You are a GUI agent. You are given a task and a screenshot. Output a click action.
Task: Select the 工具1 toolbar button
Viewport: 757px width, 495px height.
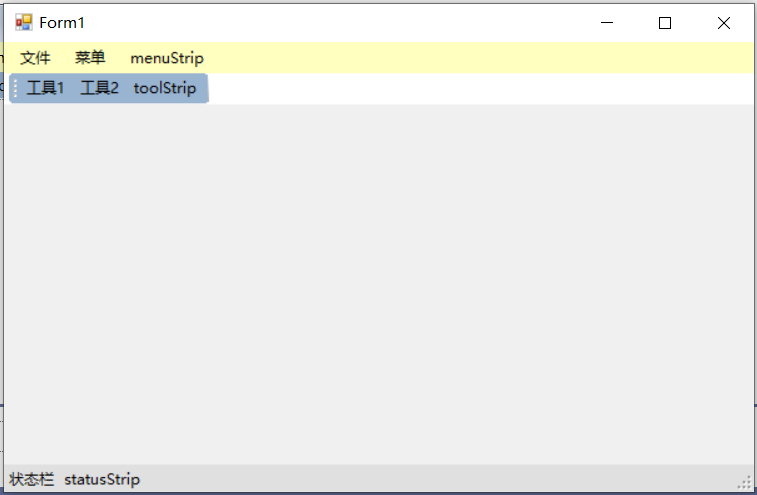coord(45,88)
